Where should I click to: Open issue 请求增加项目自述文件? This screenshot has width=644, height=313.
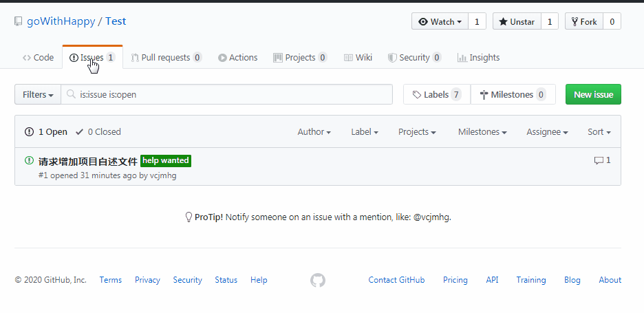[x=88, y=162]
